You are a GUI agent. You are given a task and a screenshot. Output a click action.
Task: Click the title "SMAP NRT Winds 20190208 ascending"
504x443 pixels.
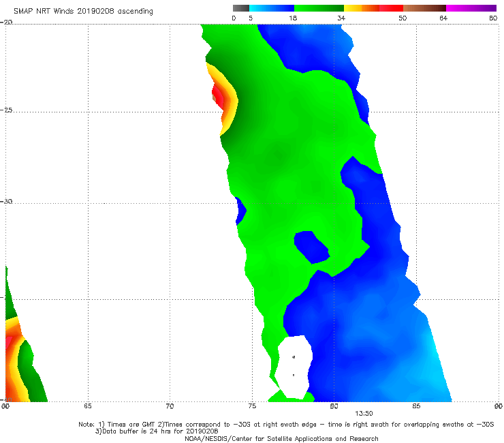[83, 11]
